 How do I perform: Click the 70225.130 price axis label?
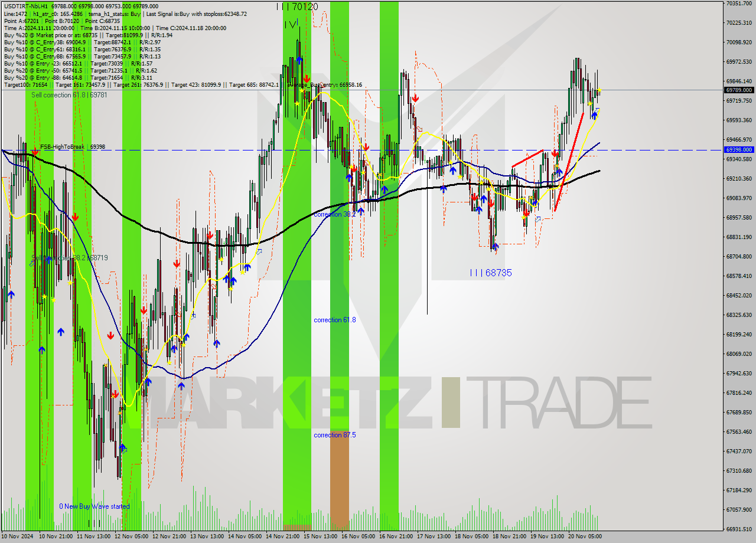[x=739, y=22]
